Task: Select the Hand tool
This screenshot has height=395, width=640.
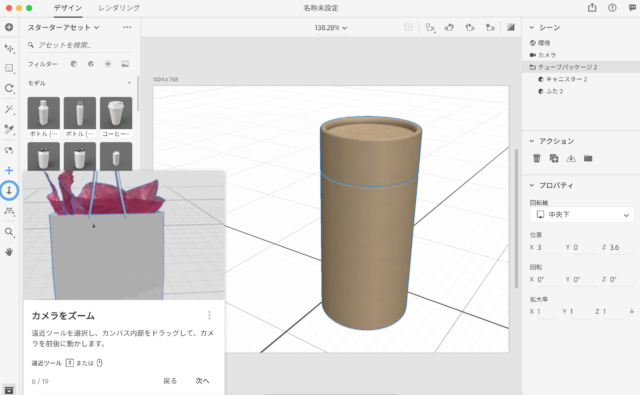Action: [x=9, y=252]
